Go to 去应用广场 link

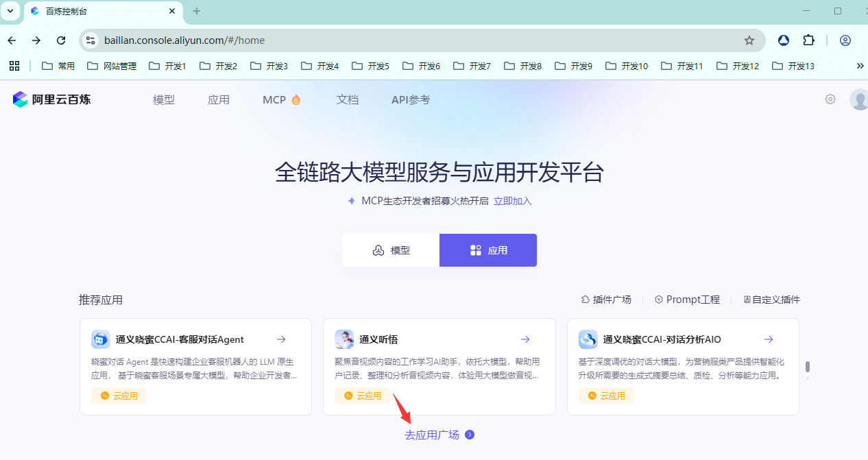(432, 435)
